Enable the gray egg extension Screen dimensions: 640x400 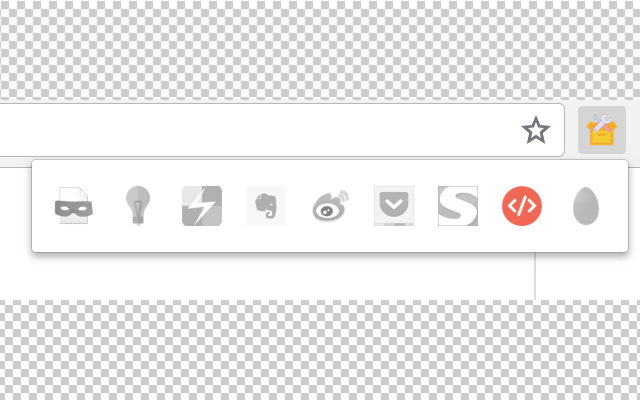(586, 206)
